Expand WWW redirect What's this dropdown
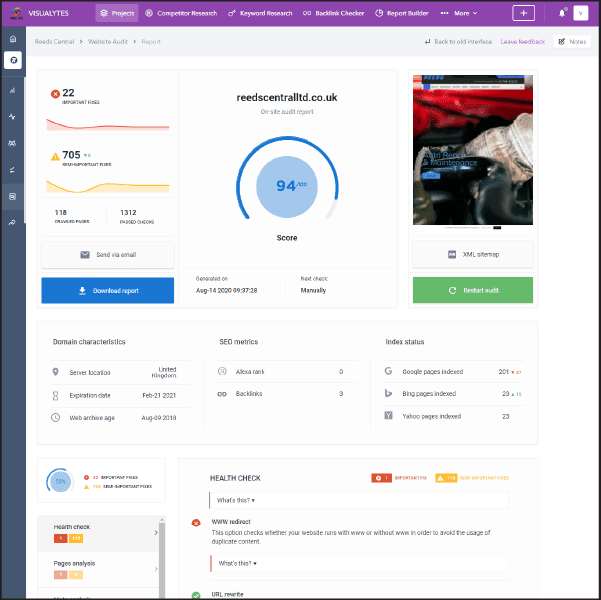This screenshot has width=601, height=600. point(360,563)
